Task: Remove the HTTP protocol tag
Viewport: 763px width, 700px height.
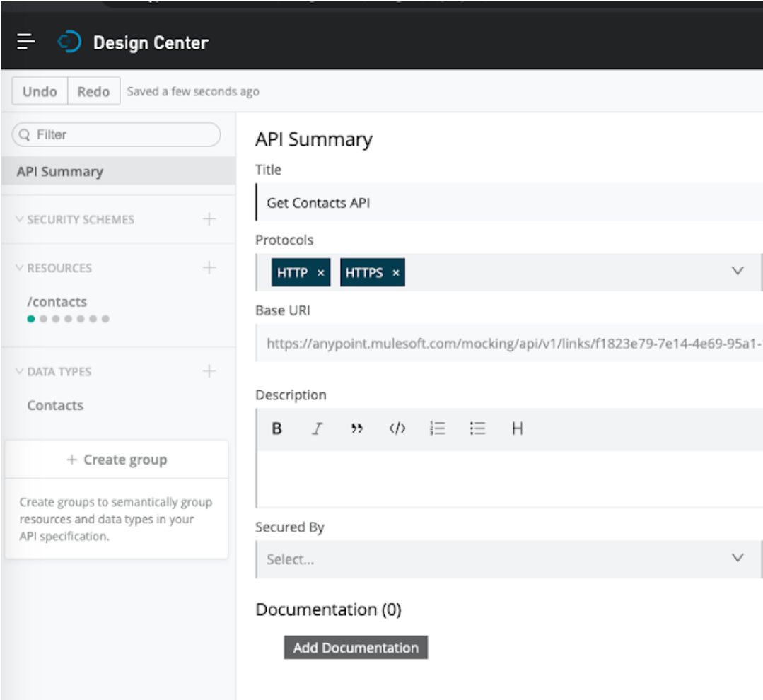Action: point(320,273)
